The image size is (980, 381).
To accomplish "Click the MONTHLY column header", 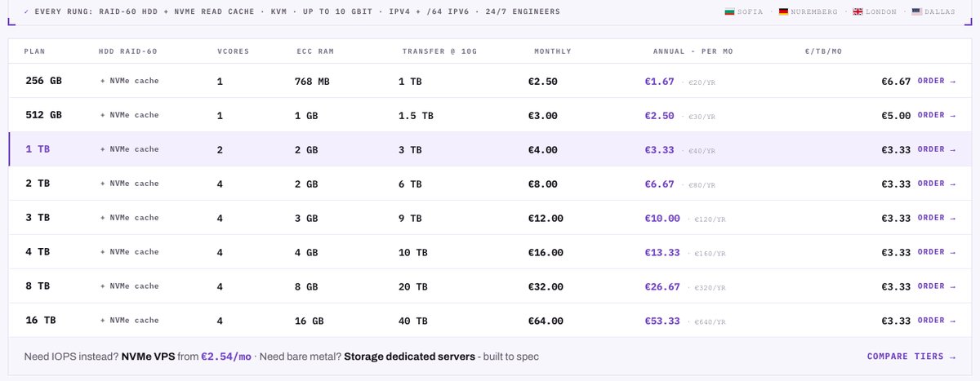I will click(x=553, y=51).
